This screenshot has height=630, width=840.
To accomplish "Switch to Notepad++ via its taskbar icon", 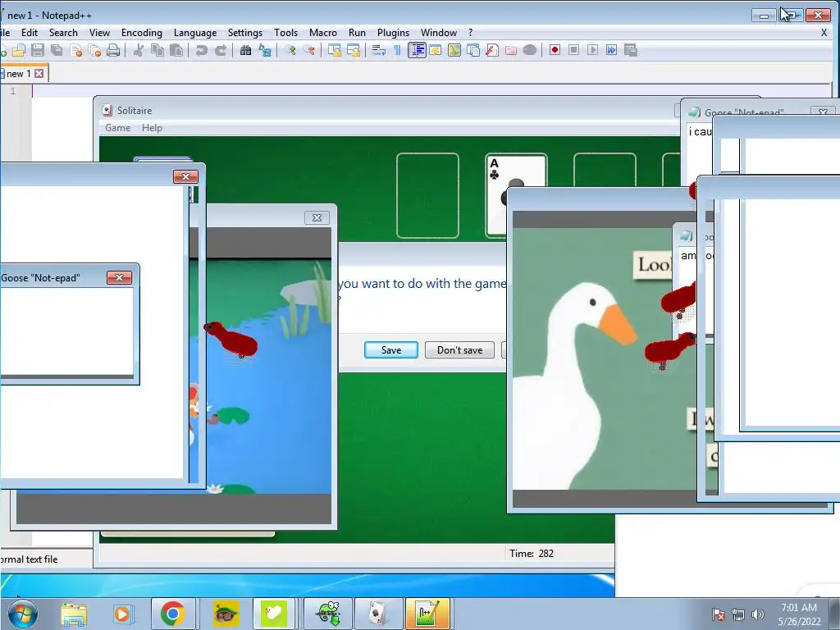I will [427, 614].
